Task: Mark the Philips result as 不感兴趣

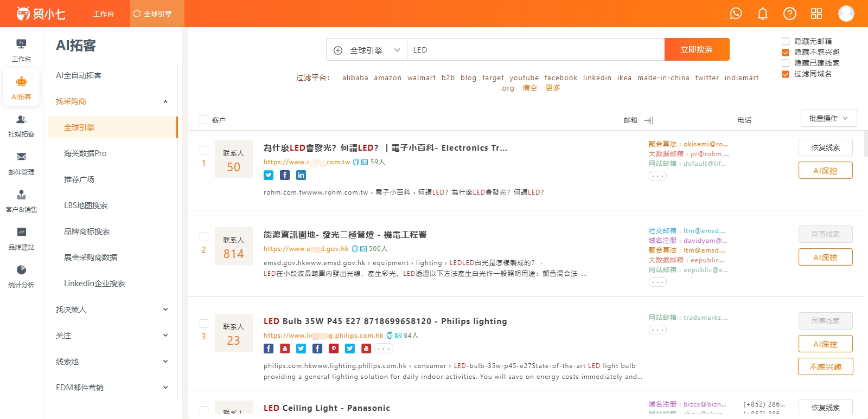Action: pyautogui.click(x=825, y=367)
